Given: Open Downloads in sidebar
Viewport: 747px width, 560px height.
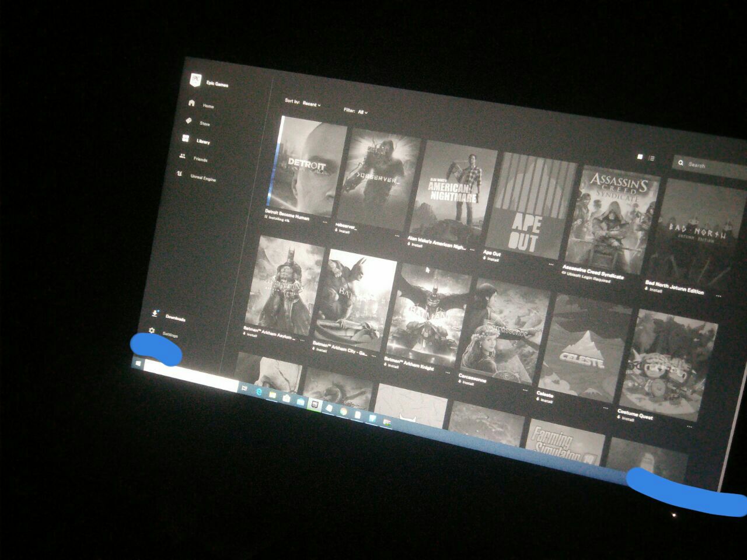Looking at the screenshot, I should [x=175, y=318].
